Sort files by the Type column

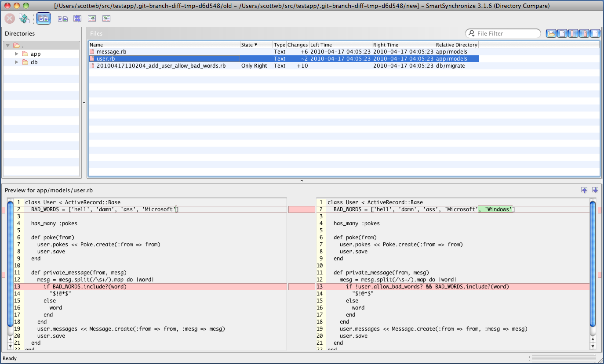tap(280, 45)
